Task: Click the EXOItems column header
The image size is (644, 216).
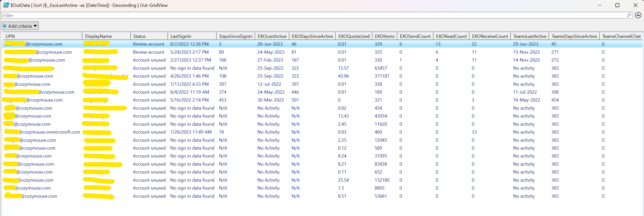Action: tap(385, 36)
